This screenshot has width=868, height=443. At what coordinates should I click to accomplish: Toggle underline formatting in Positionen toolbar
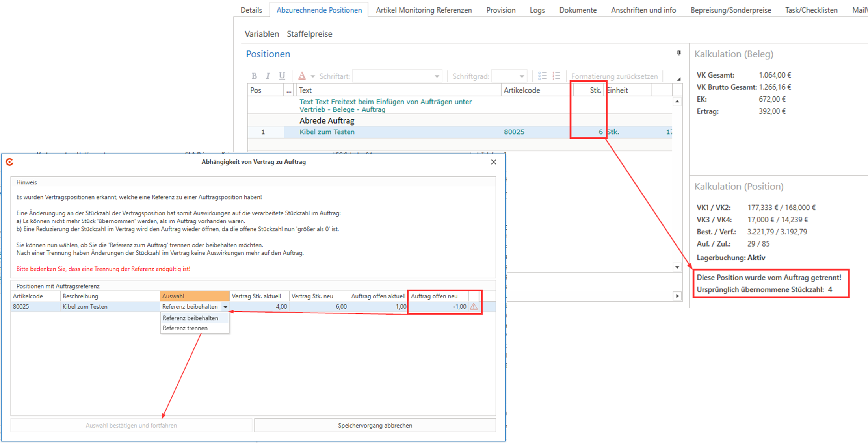282,76
